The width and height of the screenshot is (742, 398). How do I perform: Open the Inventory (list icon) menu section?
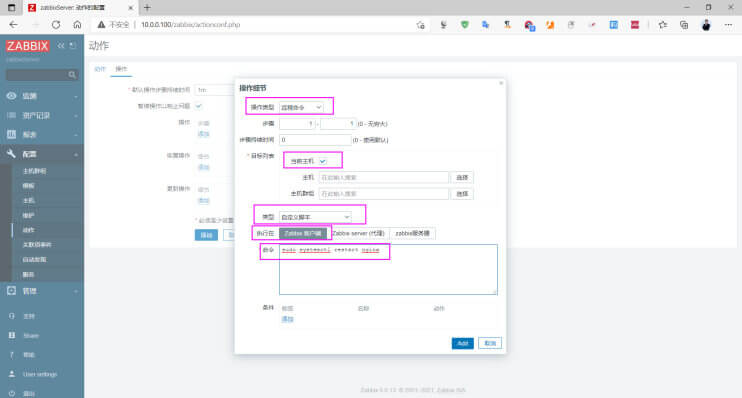coord(11,115)
